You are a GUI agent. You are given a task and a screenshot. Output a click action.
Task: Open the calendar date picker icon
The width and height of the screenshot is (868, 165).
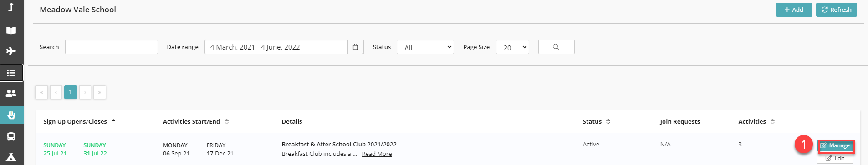[x=356, y=47]
